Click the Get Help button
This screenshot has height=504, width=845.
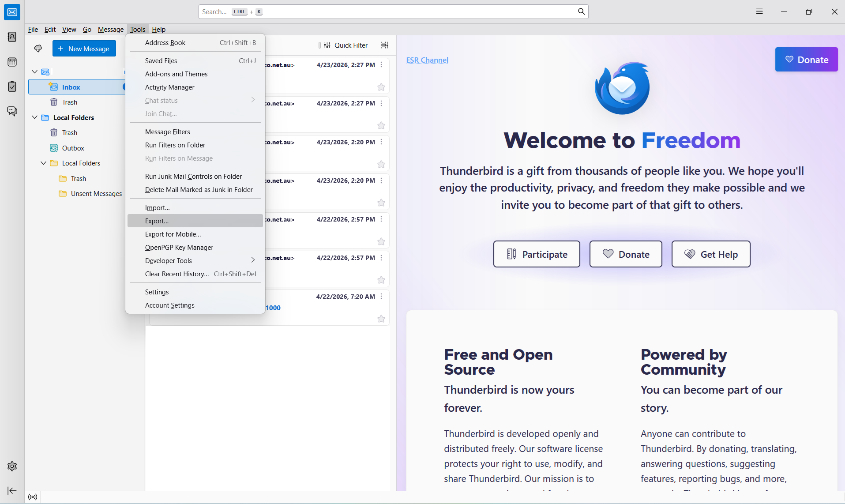[x=711, y=254]
